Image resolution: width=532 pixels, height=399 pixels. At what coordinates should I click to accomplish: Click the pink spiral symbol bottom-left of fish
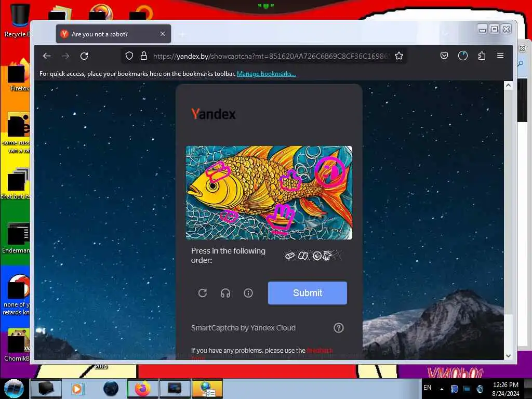[229, 216]
